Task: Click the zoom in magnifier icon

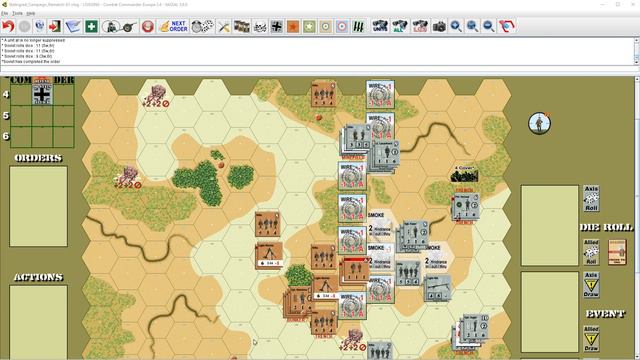Action: (x=456, y=27)
